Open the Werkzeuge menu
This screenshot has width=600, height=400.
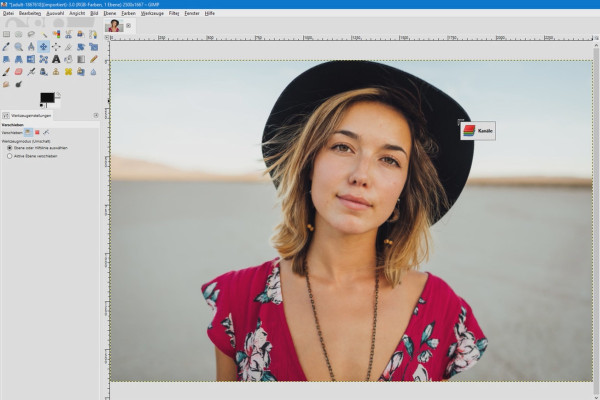coord(152,13)
